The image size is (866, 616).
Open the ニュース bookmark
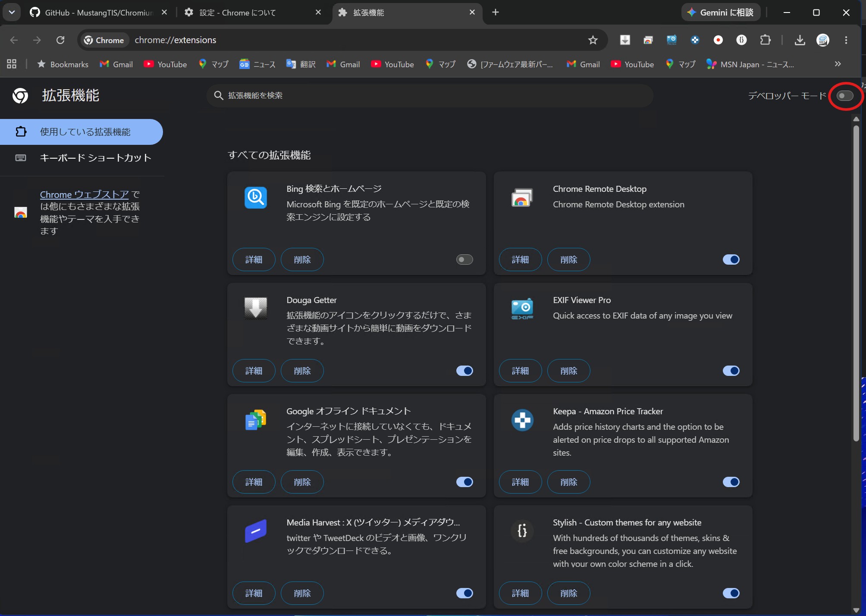(257, 64)
